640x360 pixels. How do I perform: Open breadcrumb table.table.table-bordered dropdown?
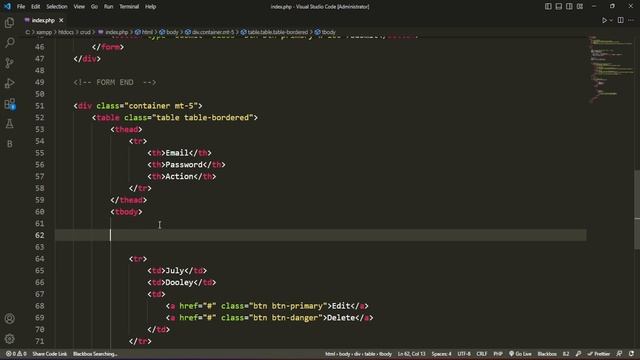(x=274, y=32)
